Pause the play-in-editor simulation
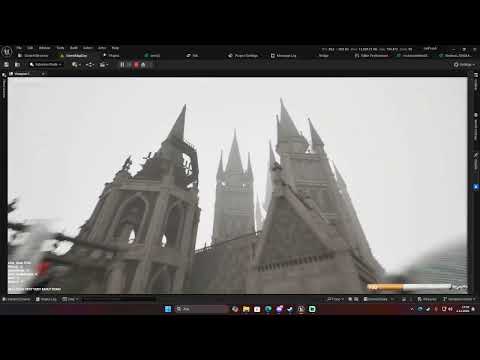 (x=122, y=65)
